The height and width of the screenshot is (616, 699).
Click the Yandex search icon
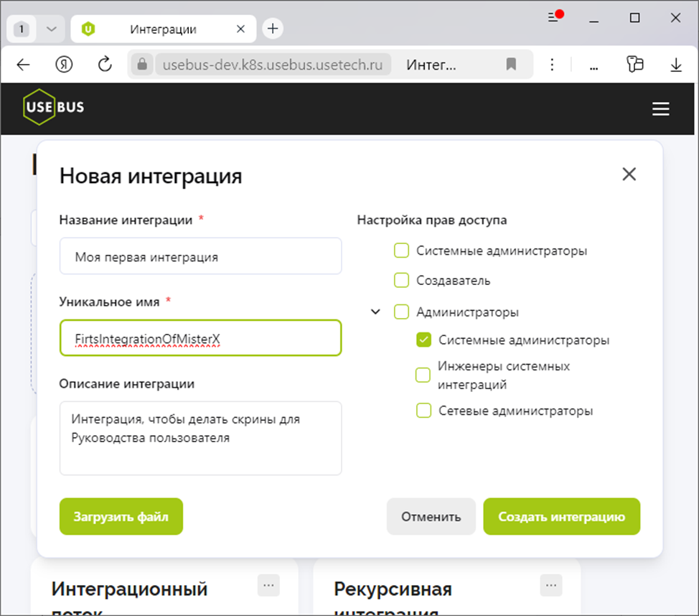pos(64,64)
